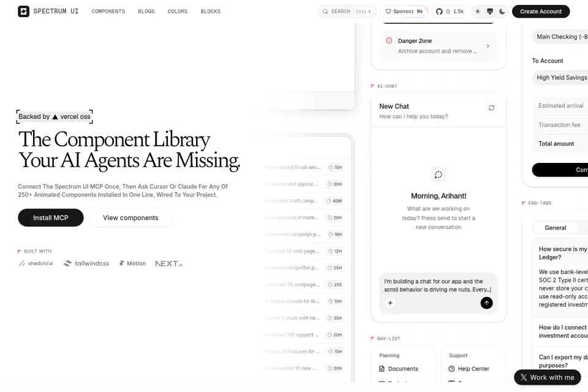Screen dimensions: 588x392
Task: Click the Install MCP button
Action: click(x=51, y=217)
